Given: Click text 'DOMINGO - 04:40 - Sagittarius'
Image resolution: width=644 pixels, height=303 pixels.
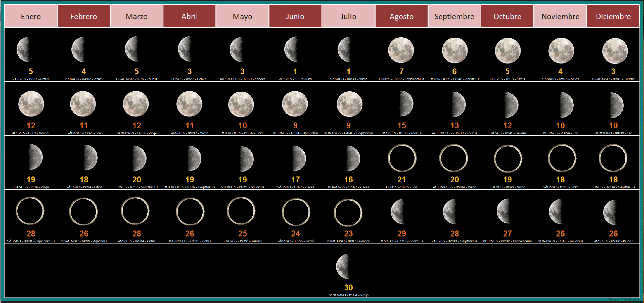Looking at the screenshot, I should click(348, 133).
